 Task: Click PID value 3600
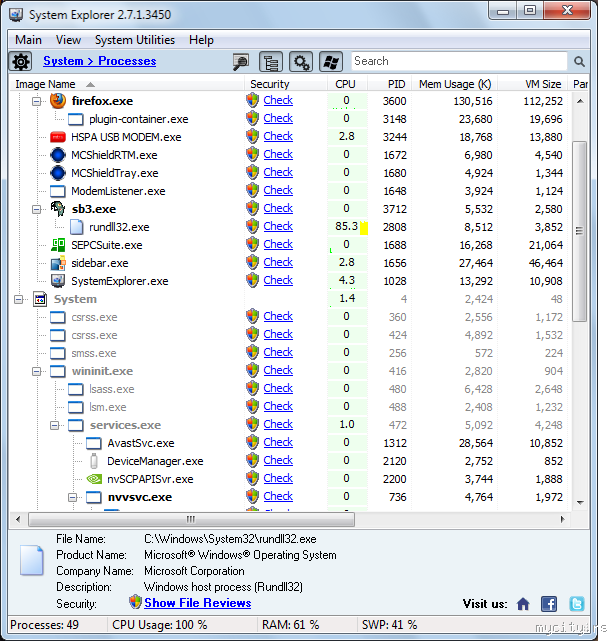point(394,101)
